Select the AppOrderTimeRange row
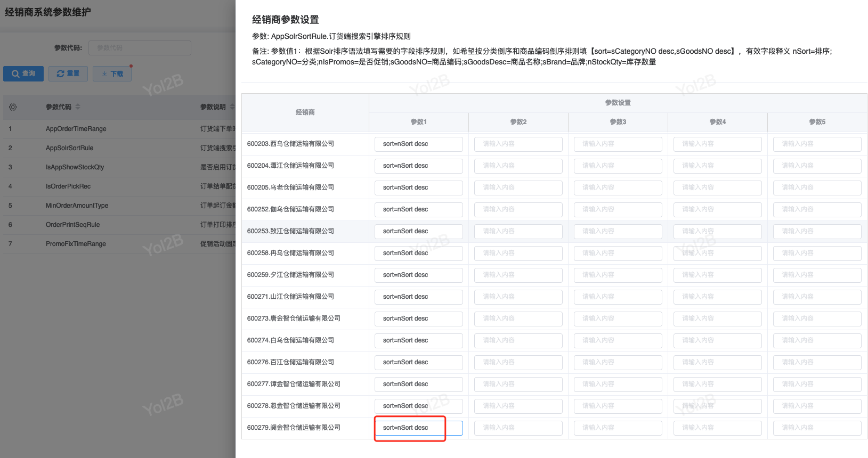The width and height of the screenshot is (868, 458). [x=120, y=129]
